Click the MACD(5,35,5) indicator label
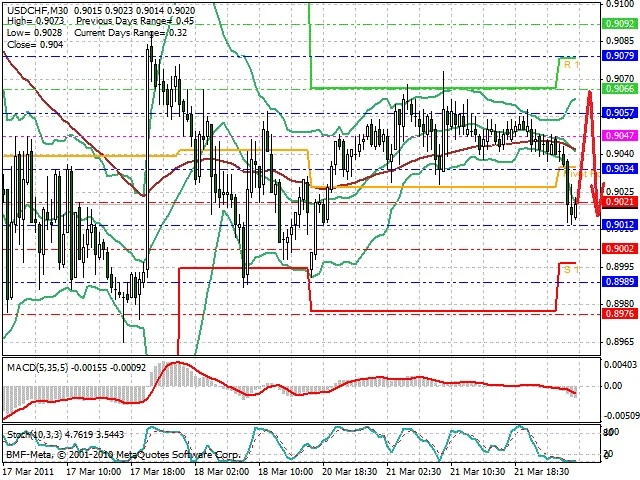The height and width of the screenshot is (480, 640). pos(37,367)
